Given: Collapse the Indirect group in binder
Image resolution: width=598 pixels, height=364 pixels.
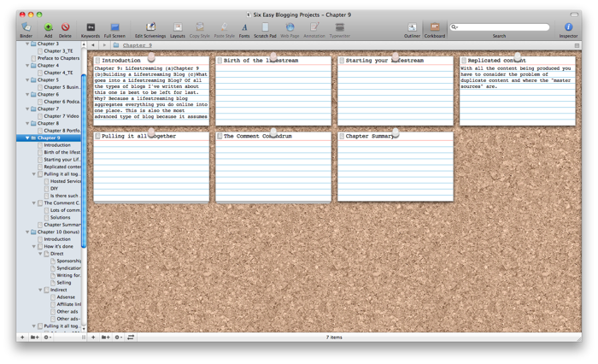Looking at the screenshot, I should point(40,290).
